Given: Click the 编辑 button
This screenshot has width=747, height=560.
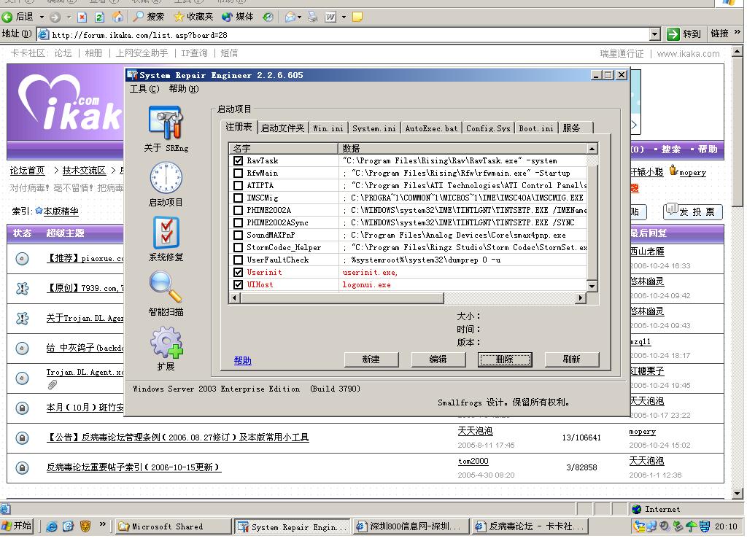Looking at the screenshot, I should click(x=438, y=359).
